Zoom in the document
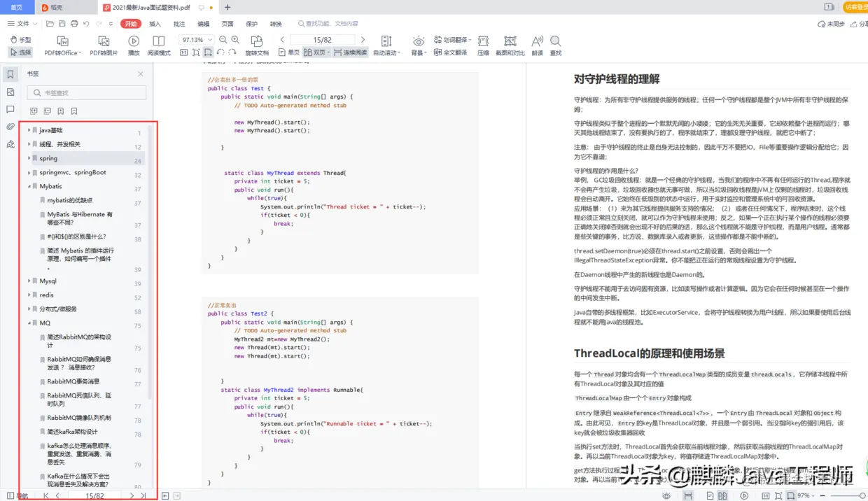This screenshot has width=868, height=501. (x=235, y=40)
